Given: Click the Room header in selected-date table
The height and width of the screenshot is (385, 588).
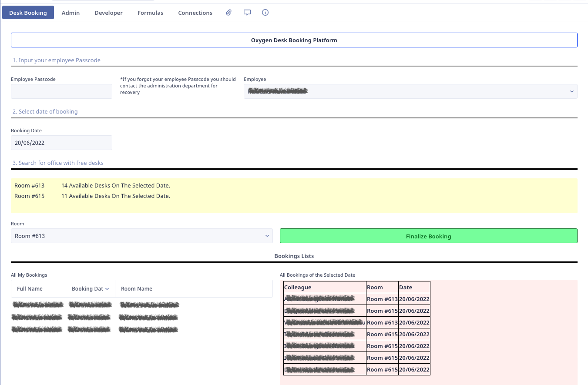Looking at the screenshot, I should point(382,287).
